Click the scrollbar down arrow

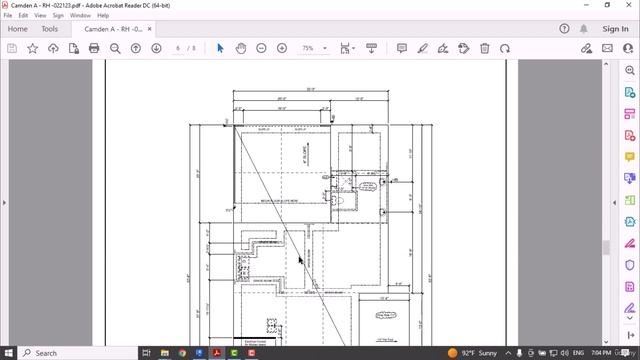coord(606,342)
